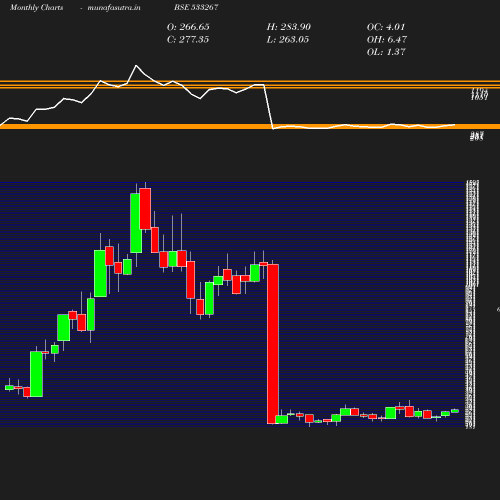Viewport: 500px width, 500px height.
Task: Click the tallest green candle reaching the chart top
Action: click(x=136, y=223)
